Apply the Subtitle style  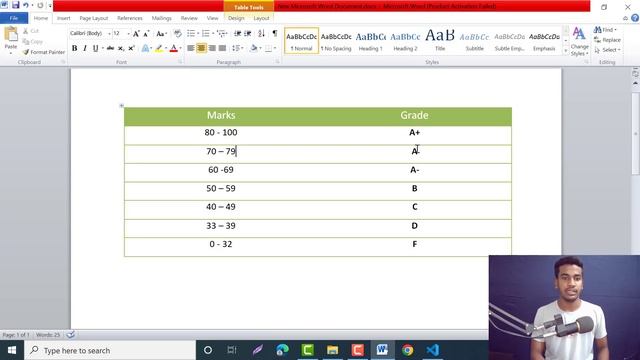(x=474, y=41)
